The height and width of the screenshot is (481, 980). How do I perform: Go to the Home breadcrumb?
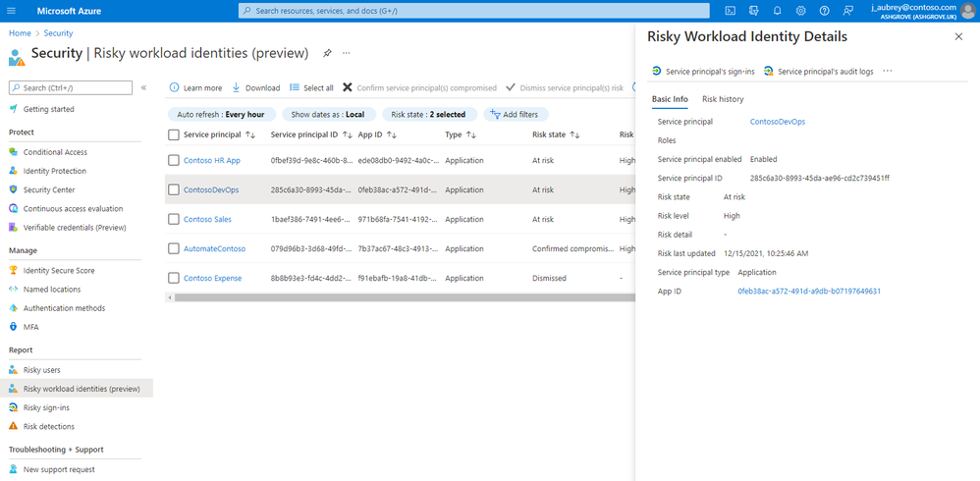[20, 33]
